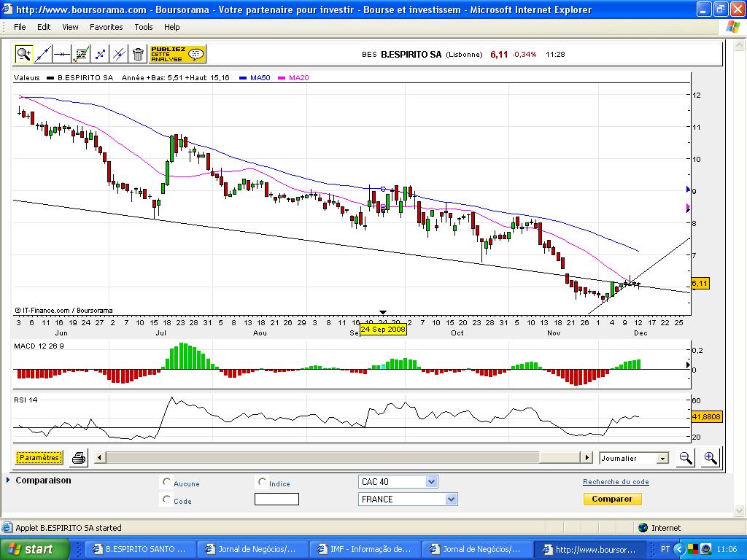This screenshot has height=560, width=747.
Task: Zoom in with the plus magnifier icon
Action: [711, 458]
